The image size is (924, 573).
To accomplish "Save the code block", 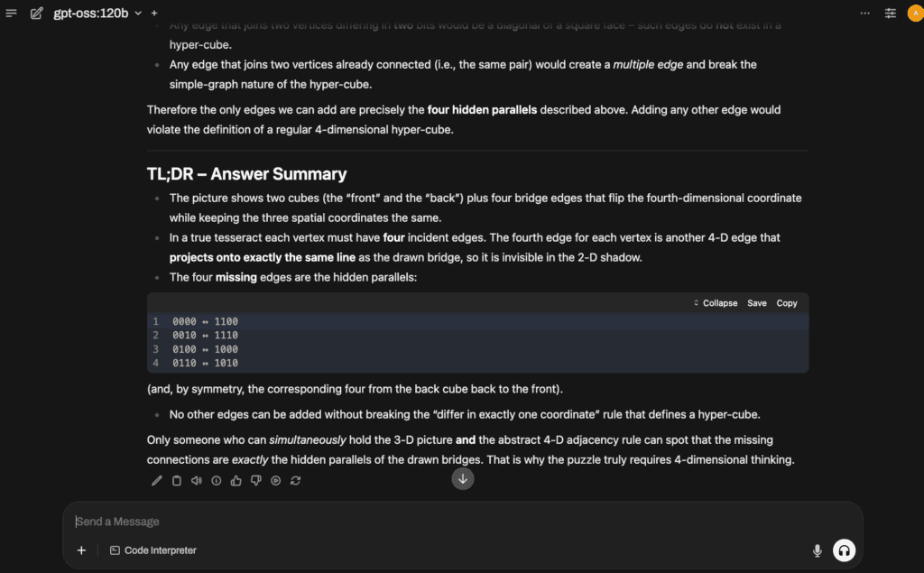I will tap(757, 303).
